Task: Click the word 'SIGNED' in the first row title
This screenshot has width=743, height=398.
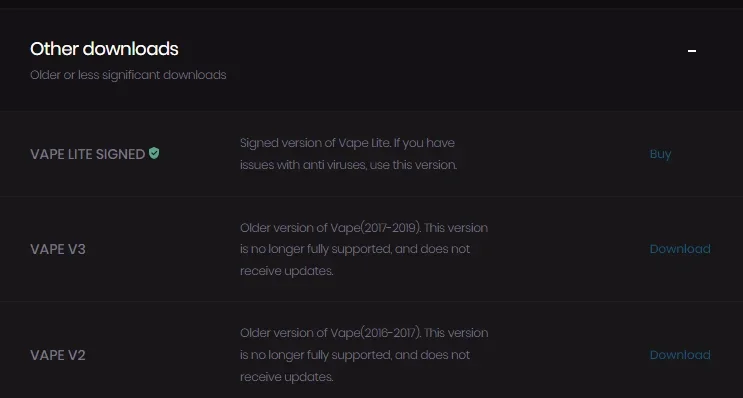Action: pos(120,154)
